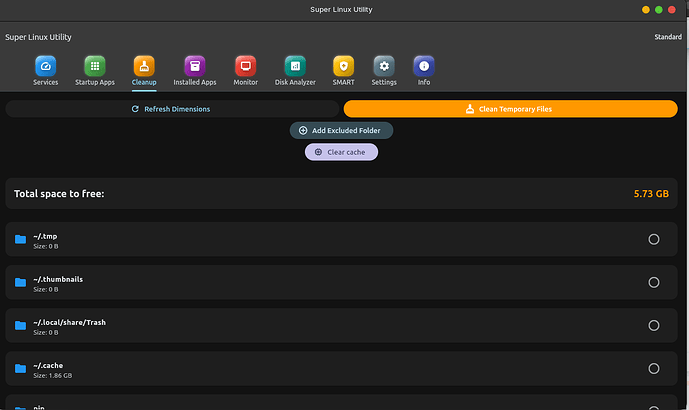
Task: Select the ~/.cache radio button
Action: pyautogui.click(x=653, y=368)
